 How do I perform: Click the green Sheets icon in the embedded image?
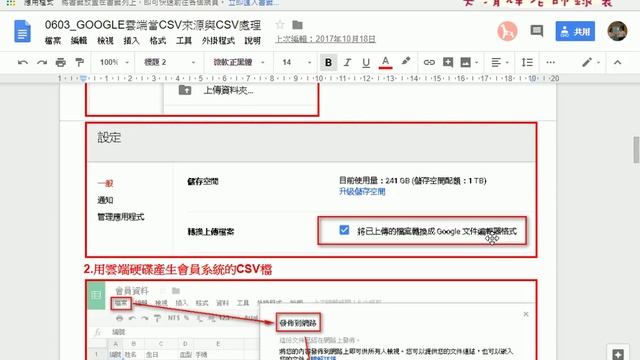click(x=96, y=295)
